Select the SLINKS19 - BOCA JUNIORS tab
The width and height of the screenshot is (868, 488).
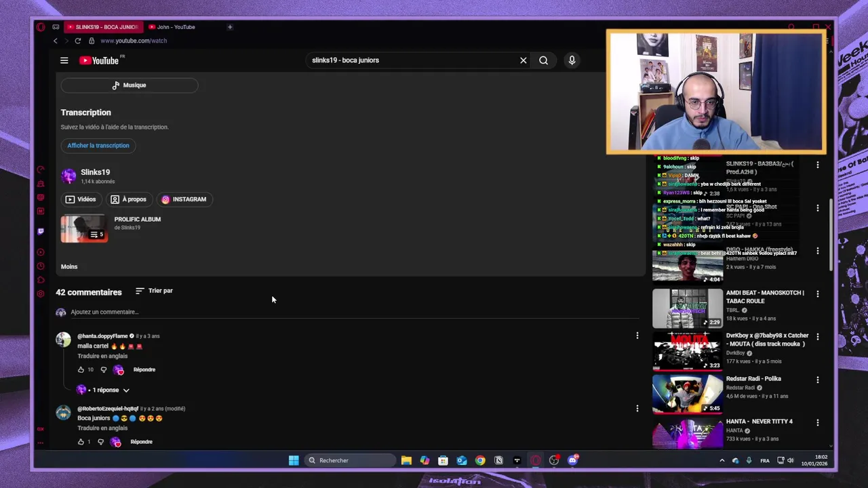coord(102,27)
